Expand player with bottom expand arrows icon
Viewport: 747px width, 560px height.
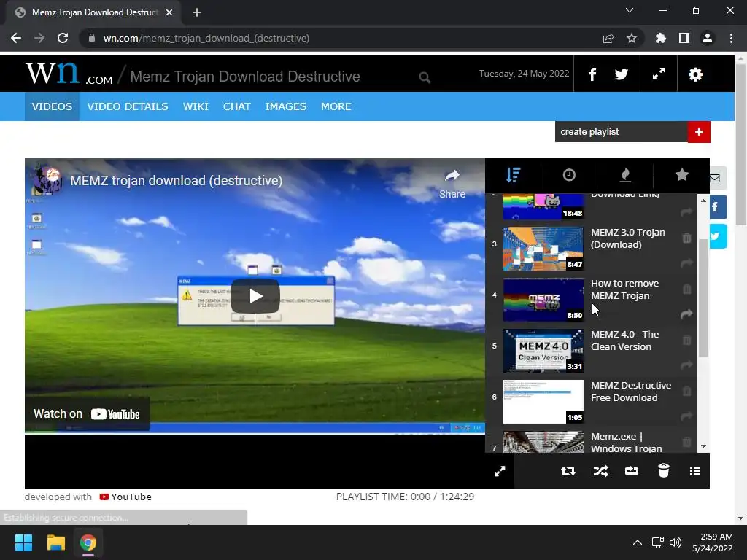point(500,472)
